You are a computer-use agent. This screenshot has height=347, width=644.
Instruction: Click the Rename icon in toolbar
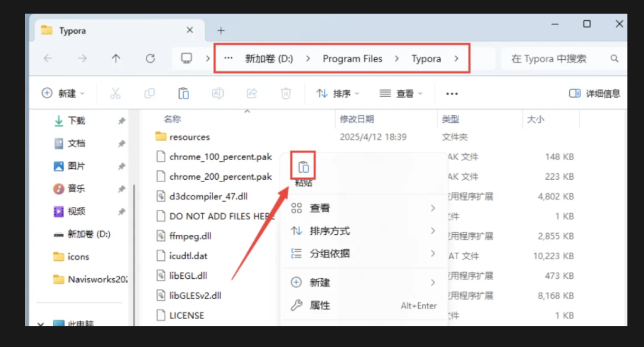tap(218, 94)
